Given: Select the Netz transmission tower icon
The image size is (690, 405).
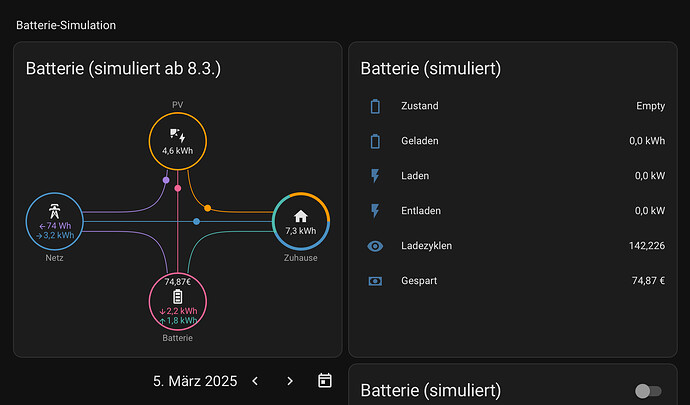Looking at the screenshot, I should [x=54, y=211].
